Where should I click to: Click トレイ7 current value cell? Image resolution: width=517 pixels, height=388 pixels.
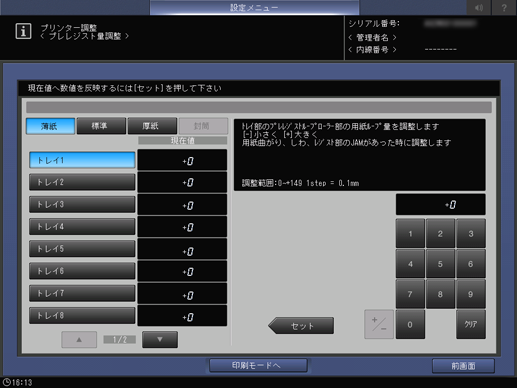tap(182, 293)
